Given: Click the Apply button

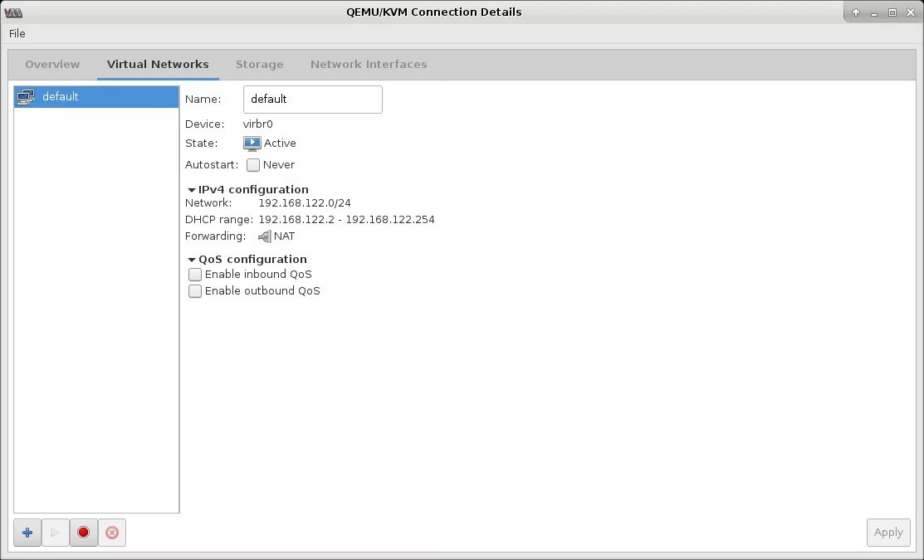Looking at the screenshot, I should [x=888, y=533].
